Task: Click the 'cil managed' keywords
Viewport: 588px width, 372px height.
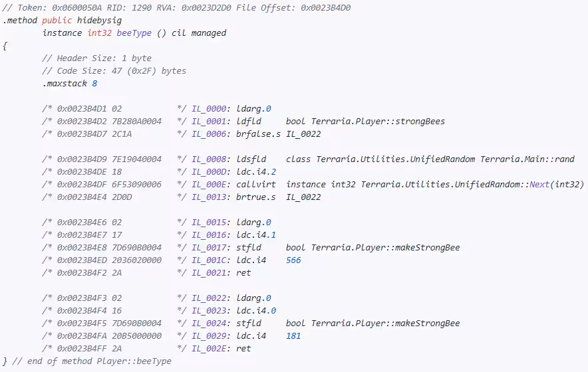Action: tap(199, 33)
